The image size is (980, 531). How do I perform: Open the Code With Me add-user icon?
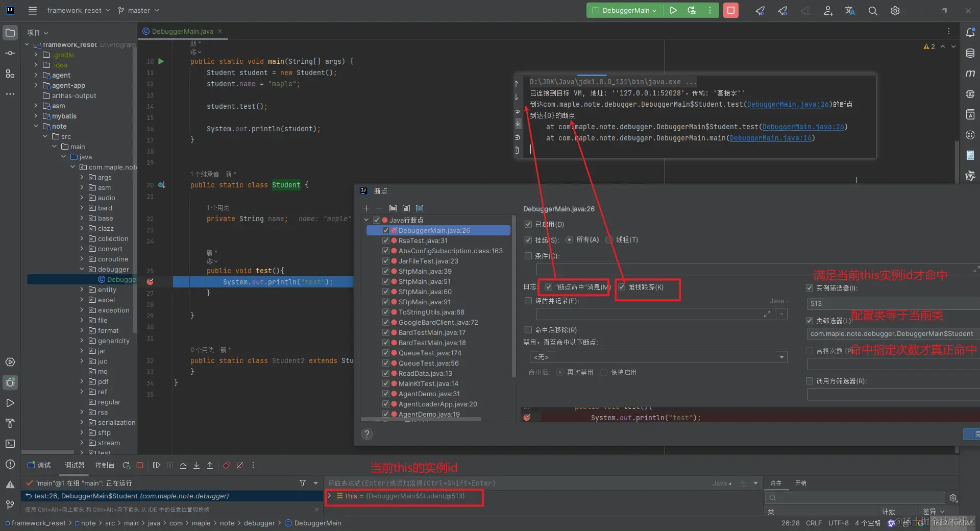(828, 11)
